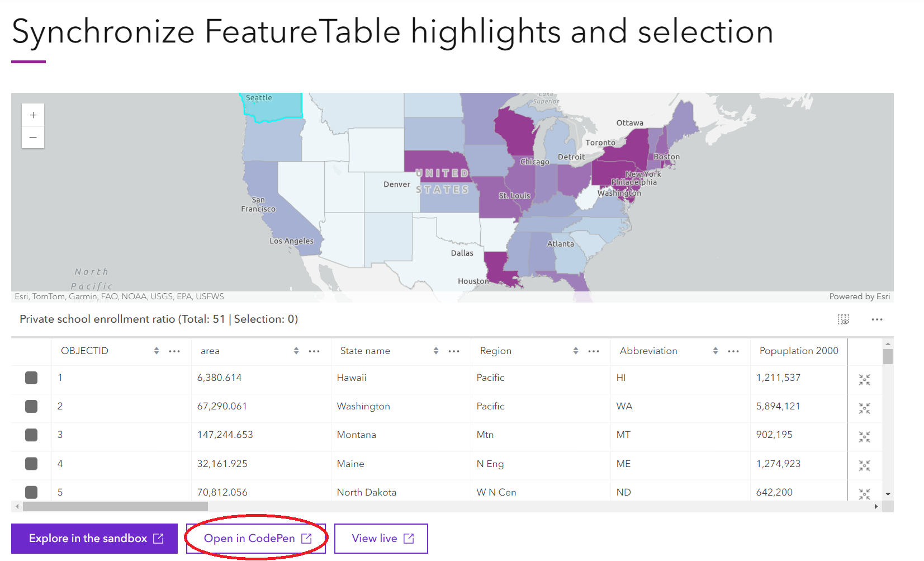The image size is (924, 561).
Task: Select the Montana row checkbox
Action: [x=31, y=435]
